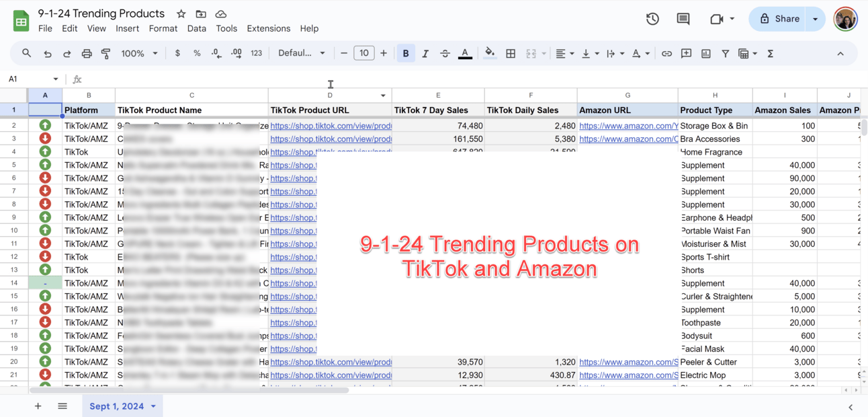The width and height of the screenshot is (868, 417).
Task: Insert a chart
Action: (x=706, y=53)
